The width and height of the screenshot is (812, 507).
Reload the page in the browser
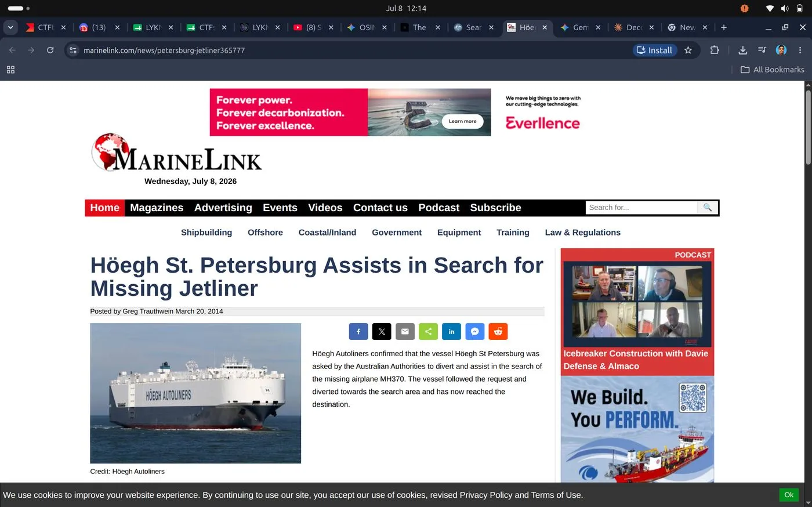coord(50,50)
